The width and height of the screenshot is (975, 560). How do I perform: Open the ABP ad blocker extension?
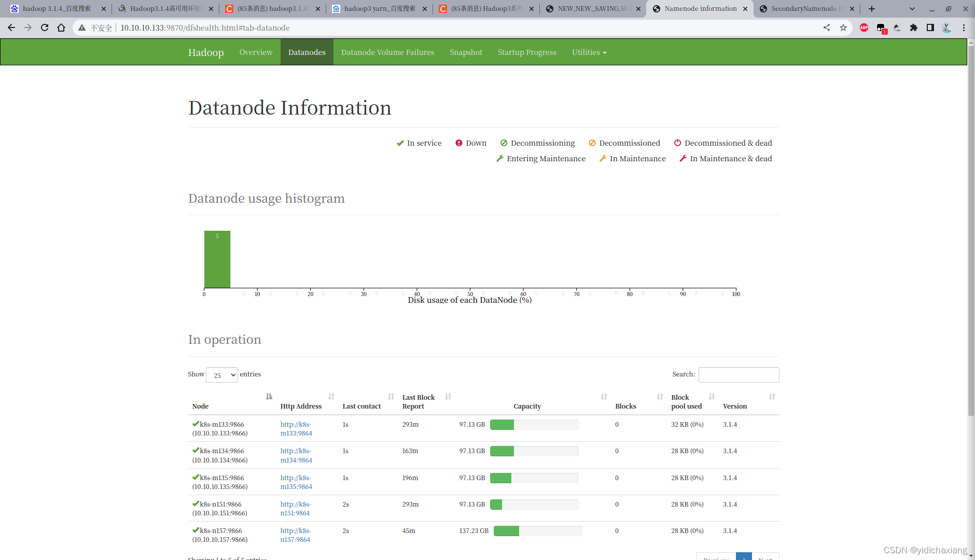point(864,27)
